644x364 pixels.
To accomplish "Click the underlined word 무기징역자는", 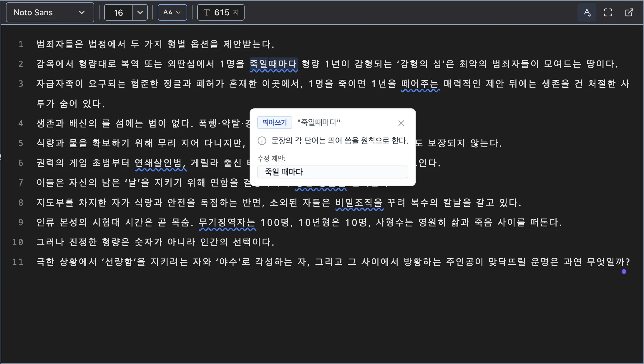I will click(x=227, y=222).
